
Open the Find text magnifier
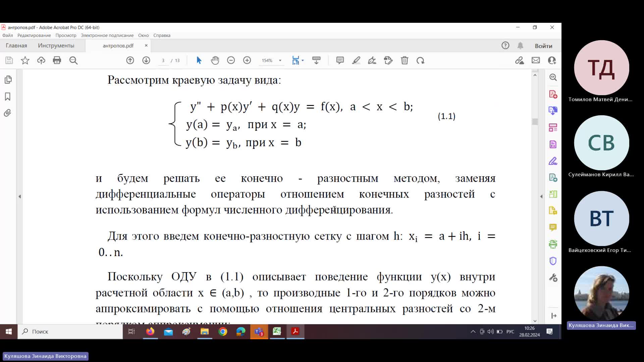click(x=73, y=60)
